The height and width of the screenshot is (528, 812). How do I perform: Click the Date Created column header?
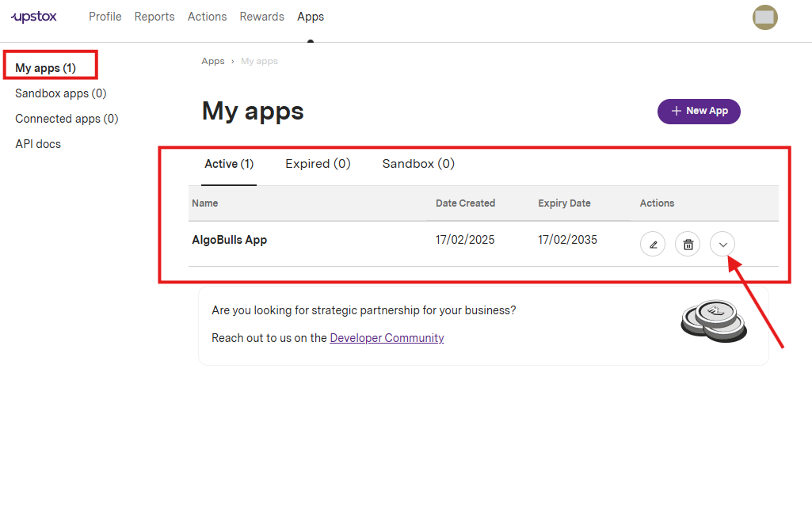coord(466,203)
